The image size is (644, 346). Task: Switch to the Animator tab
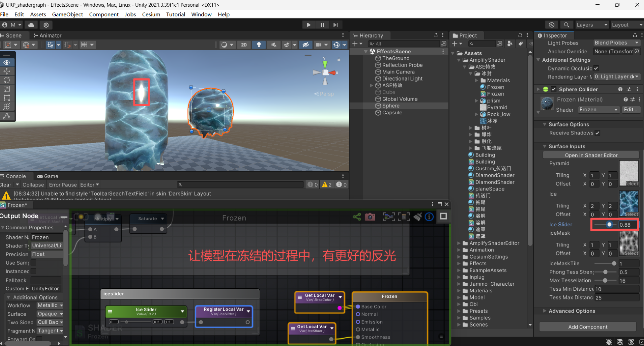coord(47,36)
